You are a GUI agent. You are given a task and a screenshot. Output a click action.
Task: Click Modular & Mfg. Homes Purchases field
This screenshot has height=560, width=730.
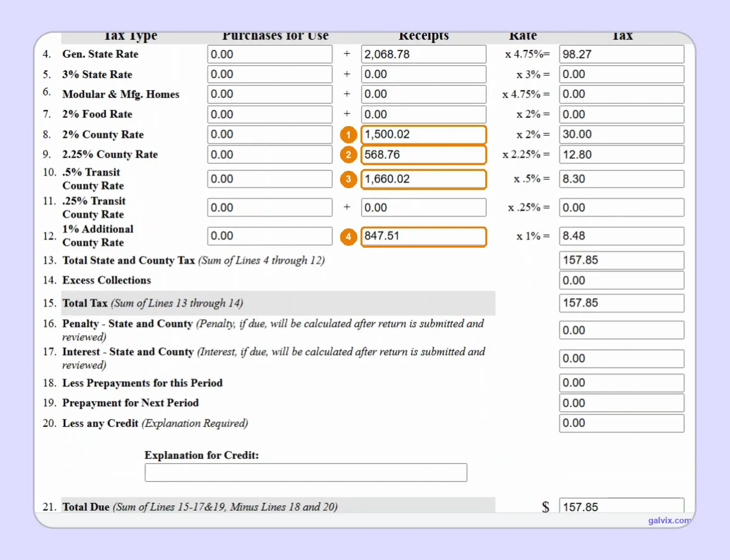(270, 94)
